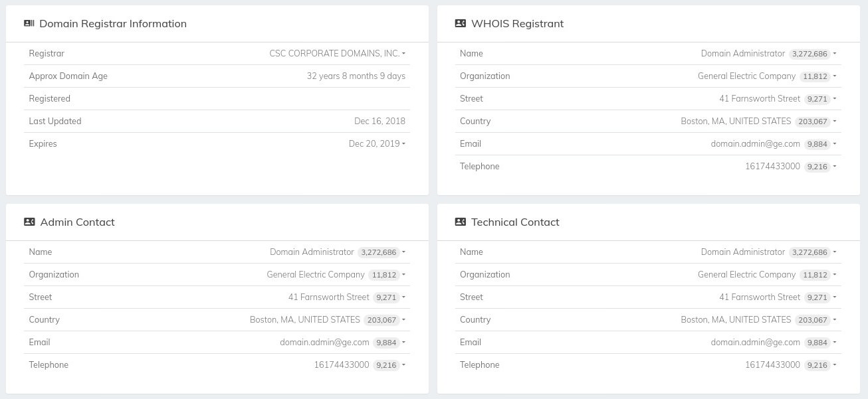Open the CSC CORPORATE DOMAINS registrar dropdown
This screenshot has height=399, width=868.
(x=404, y=54)
